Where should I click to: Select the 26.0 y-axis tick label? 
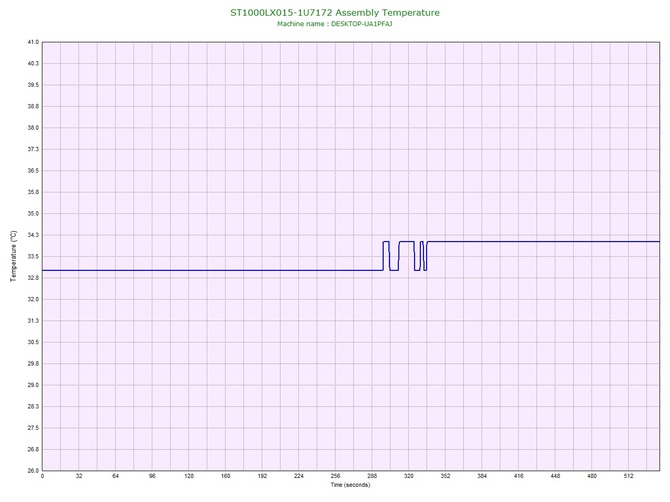33,471
